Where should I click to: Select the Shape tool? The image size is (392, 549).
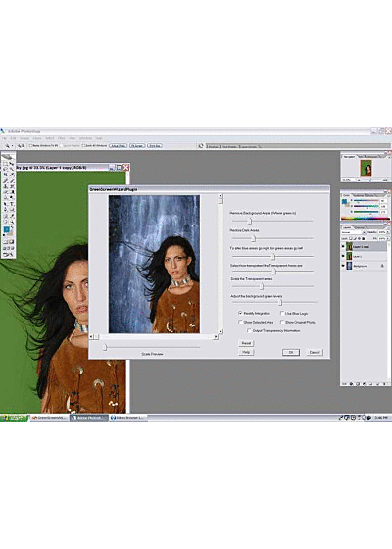[x=12, y=210]
